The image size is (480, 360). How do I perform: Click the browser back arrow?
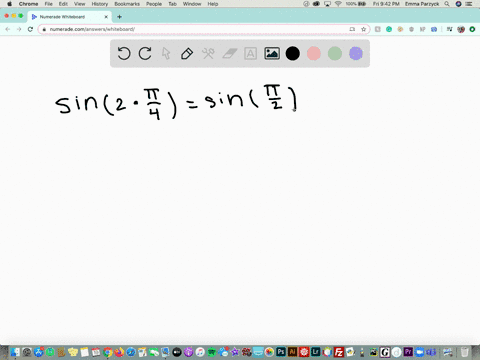click(8, 29)
